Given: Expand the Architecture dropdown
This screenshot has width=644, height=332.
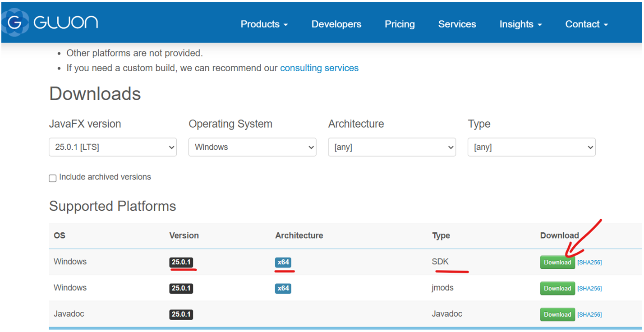Looking at the screenshot, I should tap(391, 147).
